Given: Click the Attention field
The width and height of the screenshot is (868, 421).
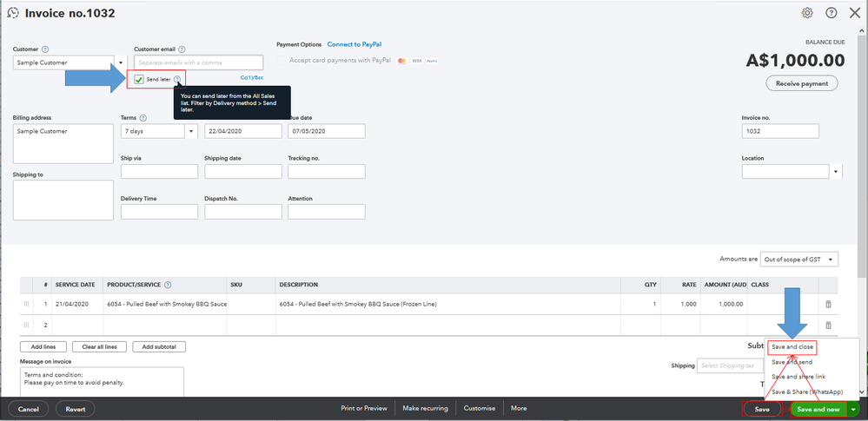Looking at the screenshot, I should click(326, 212).
